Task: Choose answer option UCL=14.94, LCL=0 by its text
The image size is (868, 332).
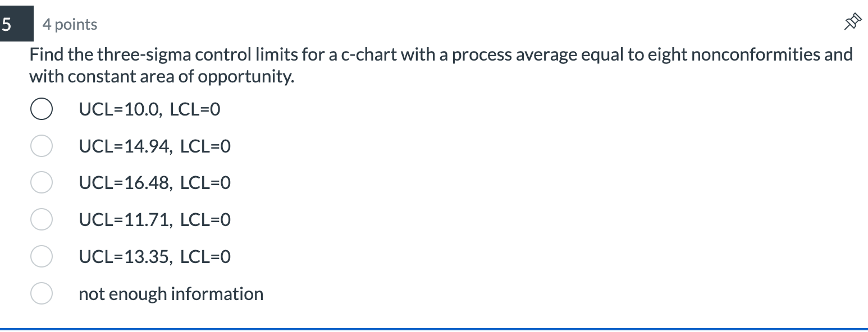Action: [155, 146]
